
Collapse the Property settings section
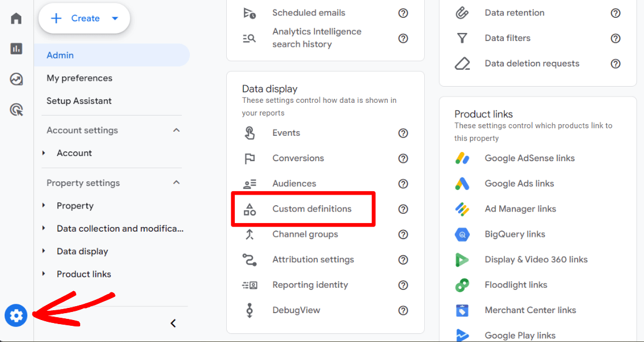[x=177, y=183]
